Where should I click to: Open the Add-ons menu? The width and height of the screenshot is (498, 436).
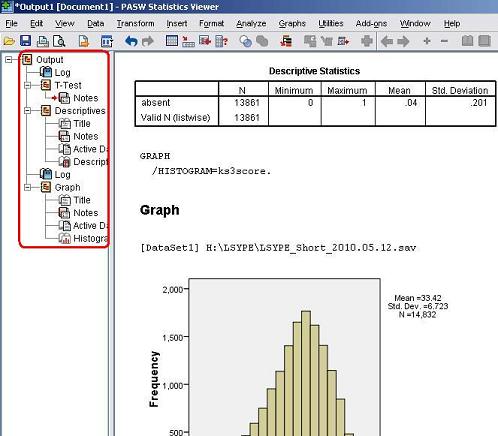371,23
